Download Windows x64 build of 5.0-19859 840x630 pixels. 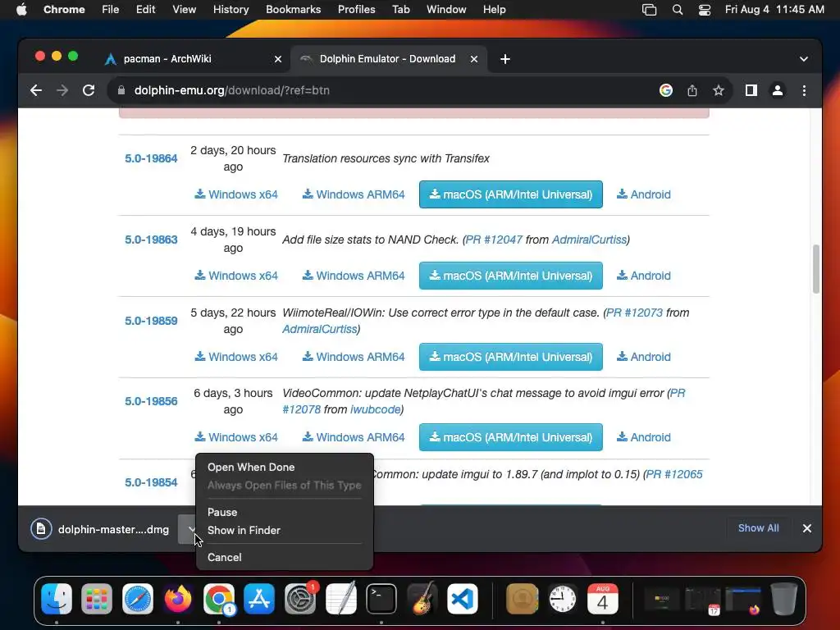point(236,357)
